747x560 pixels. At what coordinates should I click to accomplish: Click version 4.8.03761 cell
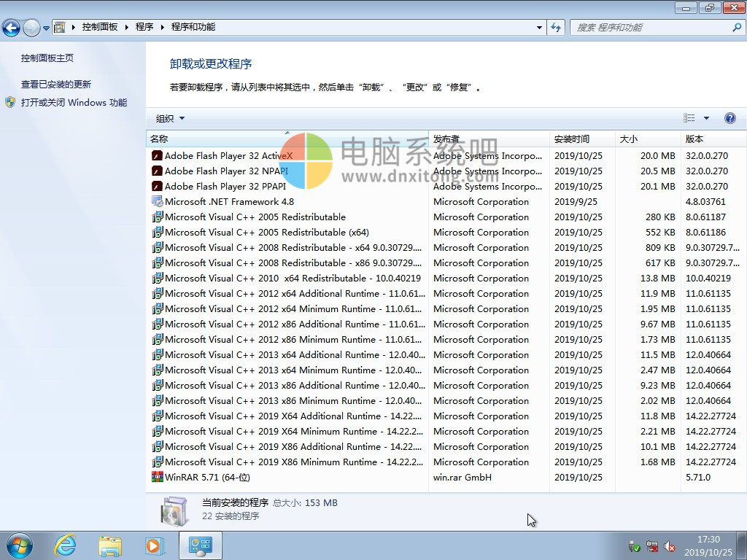pos(705,201)
